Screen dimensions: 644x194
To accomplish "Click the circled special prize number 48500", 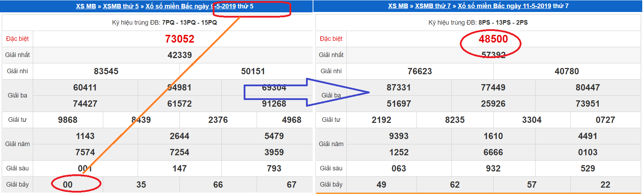I will pos(493,39).
